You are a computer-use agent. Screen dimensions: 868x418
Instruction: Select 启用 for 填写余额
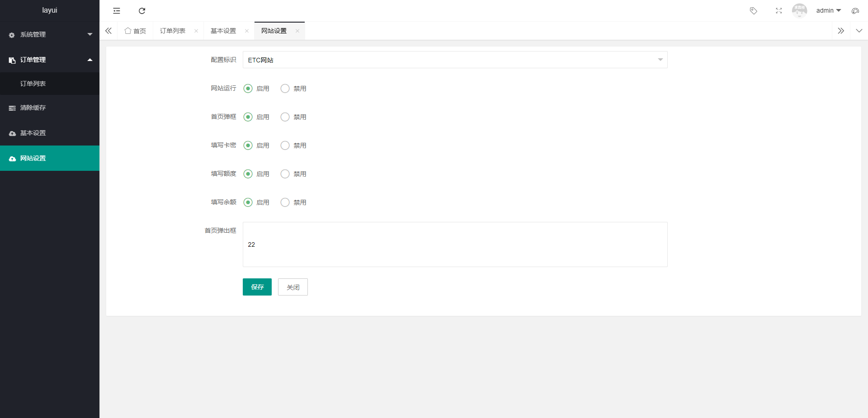click(248, 202)
